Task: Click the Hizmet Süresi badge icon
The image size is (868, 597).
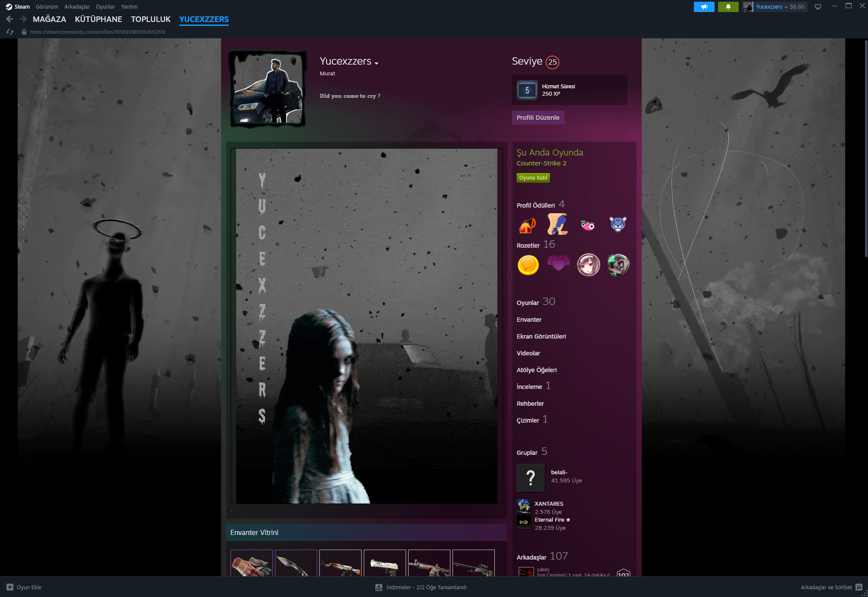Action: [x=527, y=90]
